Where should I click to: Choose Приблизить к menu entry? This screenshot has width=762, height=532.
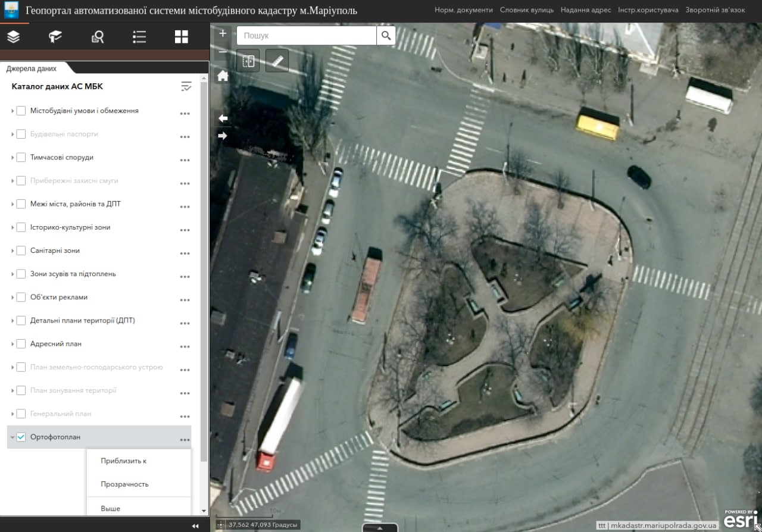tap(124, 461)
